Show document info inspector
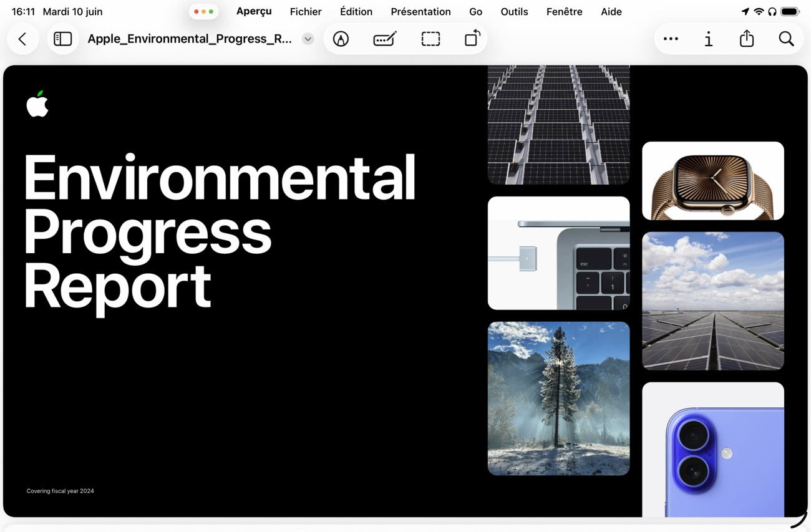Image resolution: width=811 pixels, height=532 pixels. click(x=708, y=39)
